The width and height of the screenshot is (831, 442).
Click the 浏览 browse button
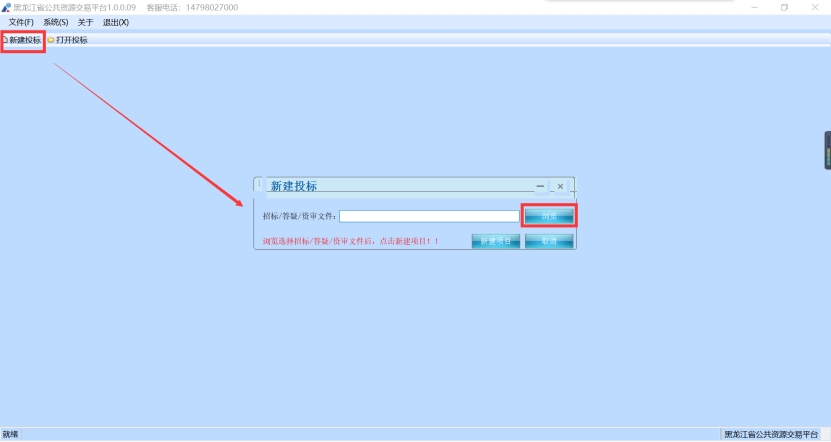click(x=549, y=216)
